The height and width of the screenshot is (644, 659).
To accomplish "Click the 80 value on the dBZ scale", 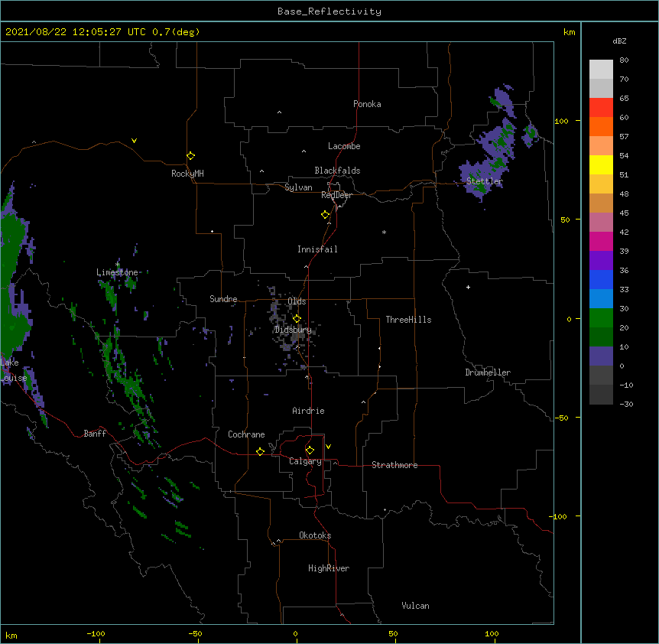I will (x=624, y=60).
